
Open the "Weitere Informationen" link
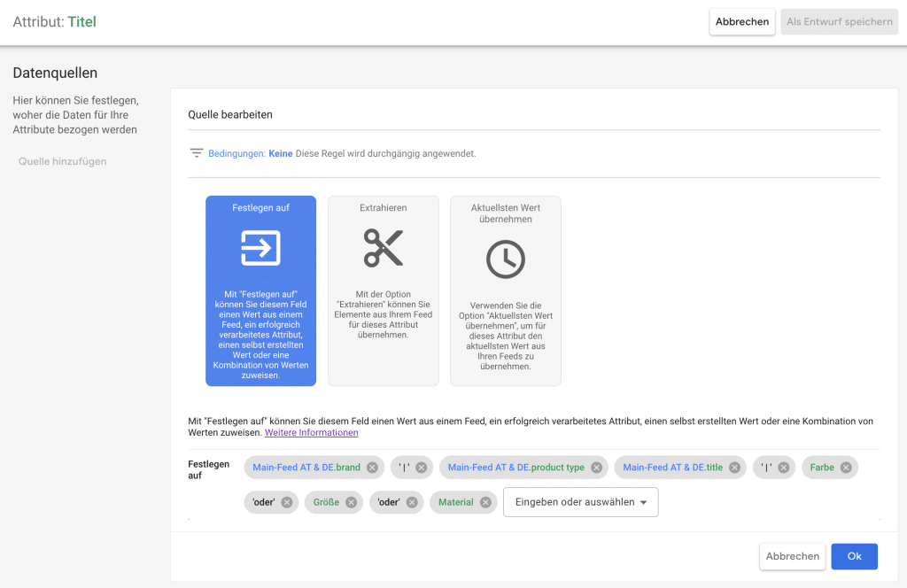[311, 432]
